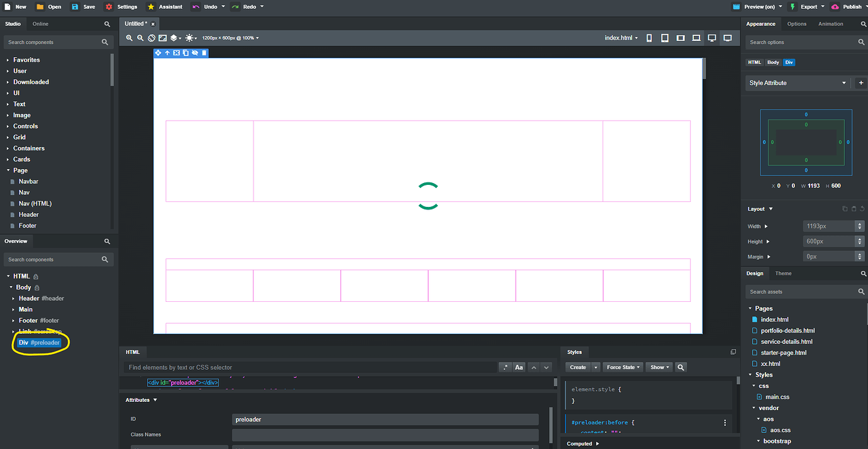
Task: Select the HTML breadcrumb chip
Action: [x=754, y=62]
